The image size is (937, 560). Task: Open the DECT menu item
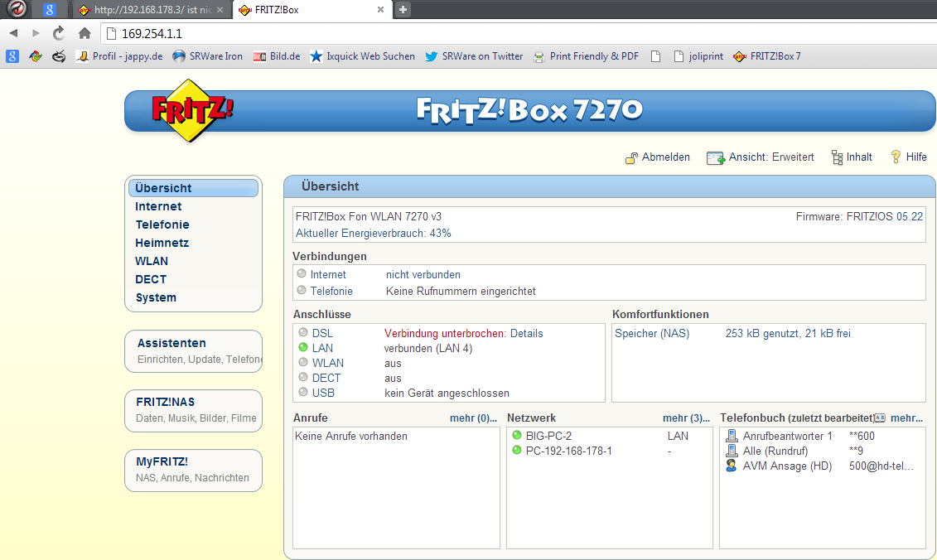(x=151, y=279)
